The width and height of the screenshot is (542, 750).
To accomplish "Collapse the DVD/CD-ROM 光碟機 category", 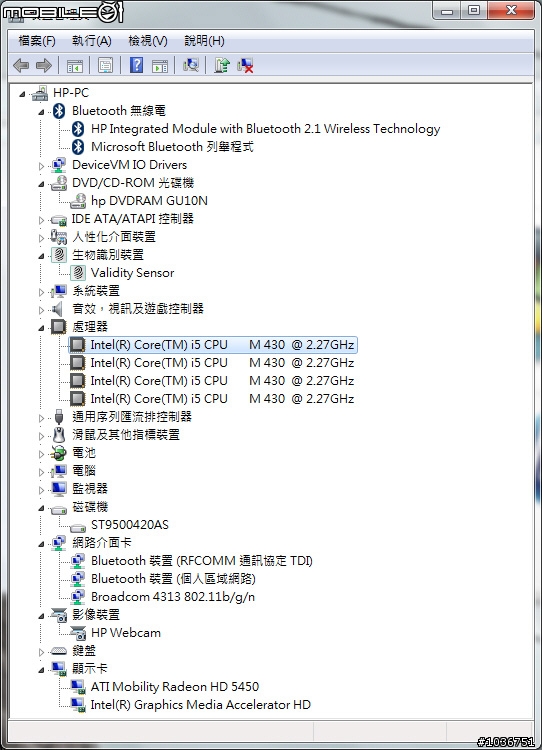I will point(41,184).
